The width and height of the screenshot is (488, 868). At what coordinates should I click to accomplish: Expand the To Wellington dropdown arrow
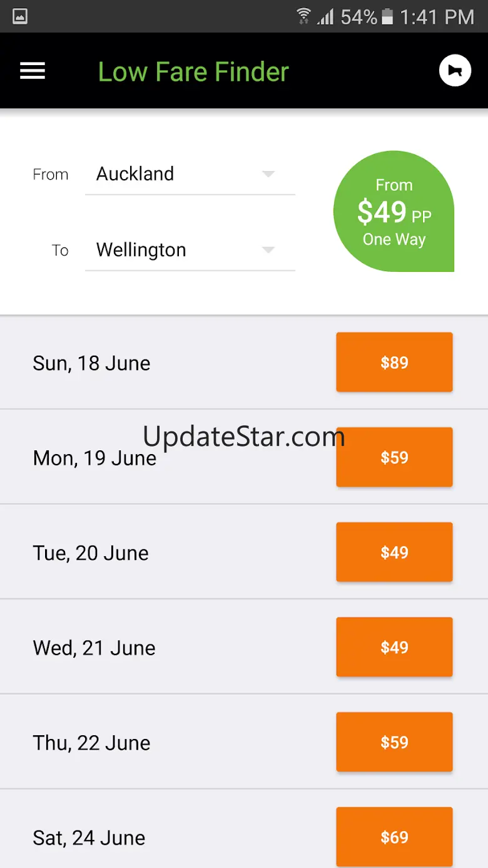(268, 250)
